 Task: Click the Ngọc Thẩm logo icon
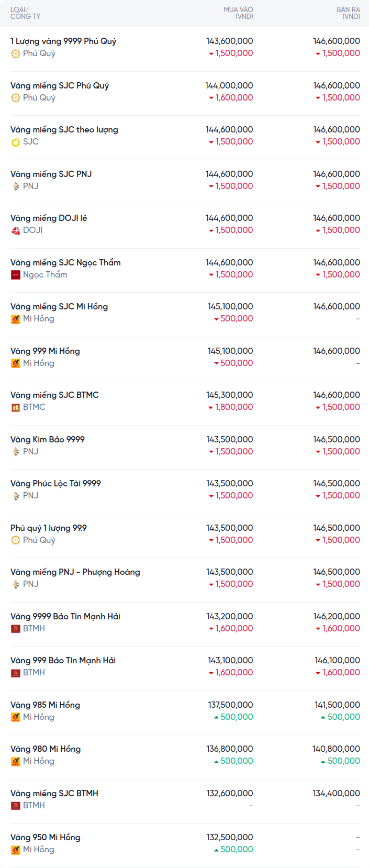pos(16,275)
